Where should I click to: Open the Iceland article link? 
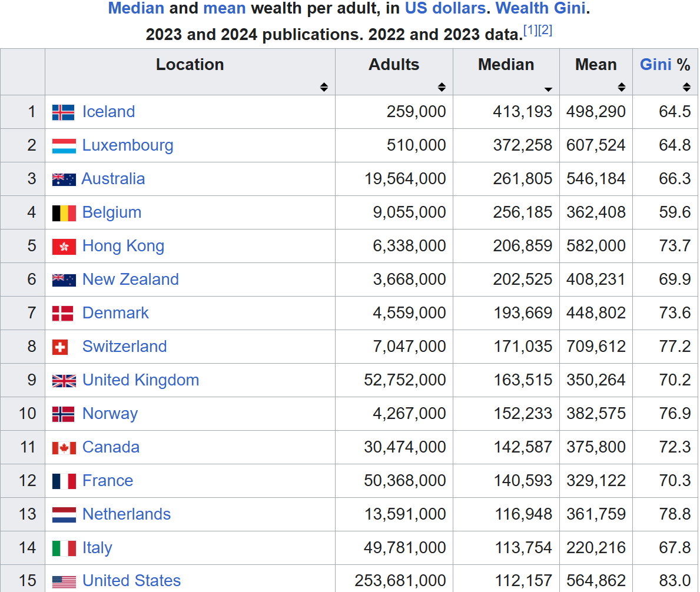click(x=108, y=112)
